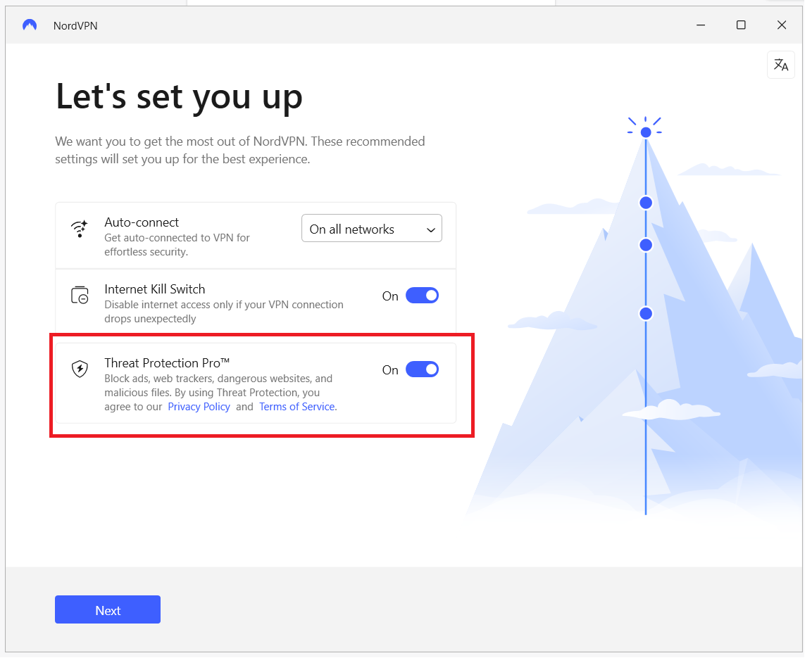Close the NordVPN window
Screen dimensions: 812x658
(x=782, y=25)
